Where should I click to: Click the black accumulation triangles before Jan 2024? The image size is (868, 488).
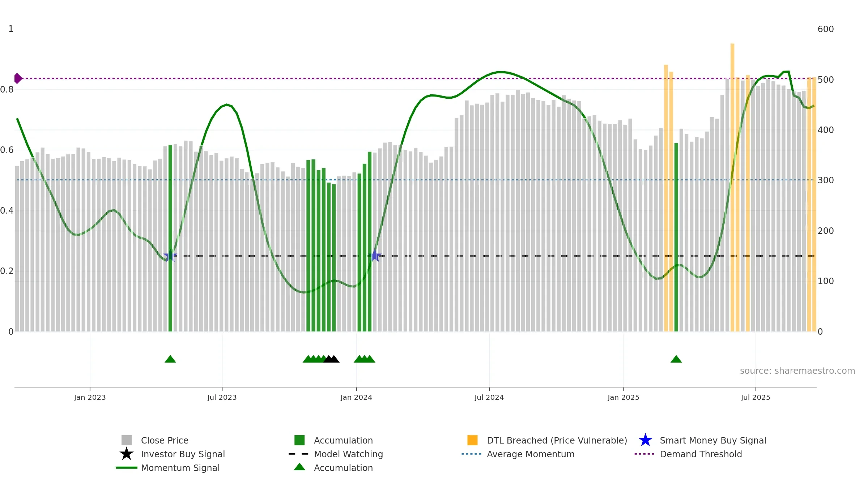331,359
